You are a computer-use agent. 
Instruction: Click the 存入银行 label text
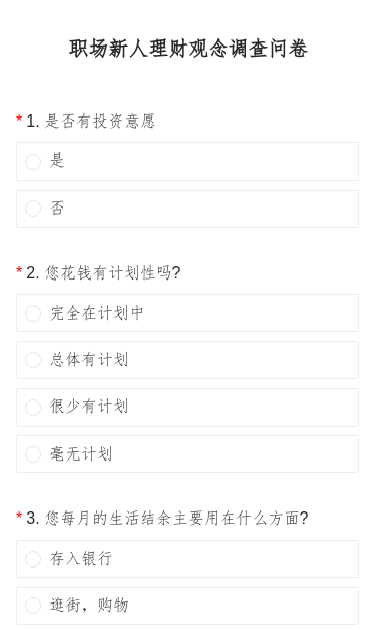[x=81, y=558]
